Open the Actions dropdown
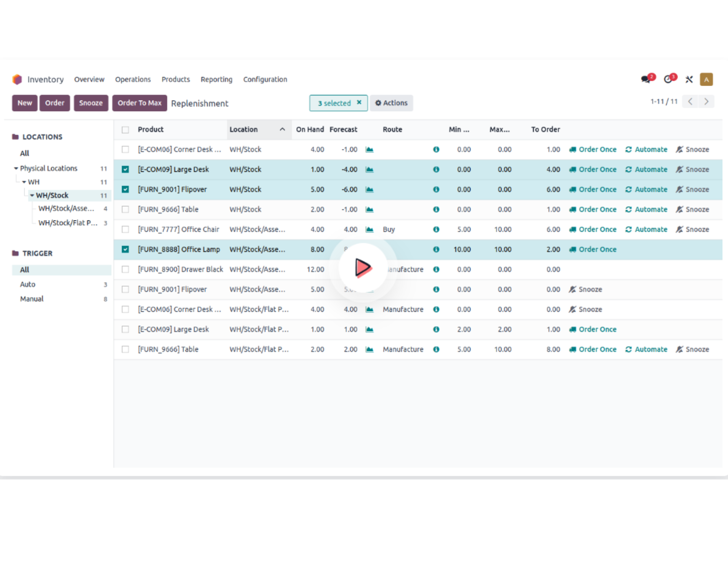This screenshot has height=569, width=728. [x=391, y=103]
